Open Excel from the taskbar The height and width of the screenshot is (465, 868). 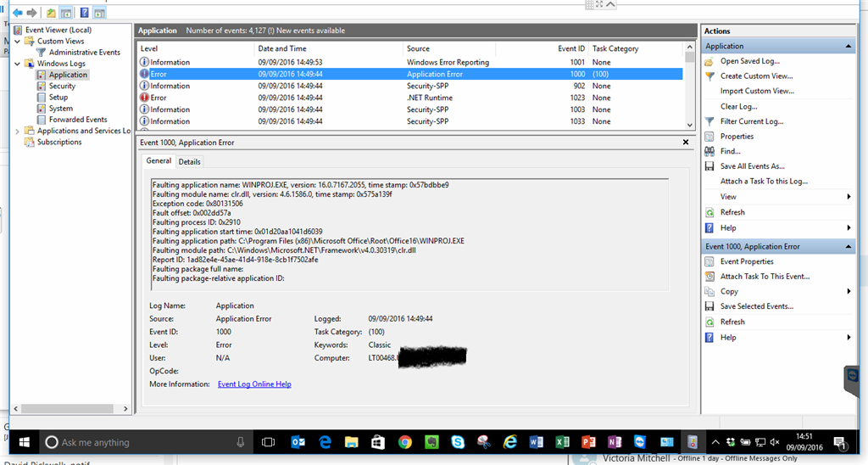tap(563, 442)
